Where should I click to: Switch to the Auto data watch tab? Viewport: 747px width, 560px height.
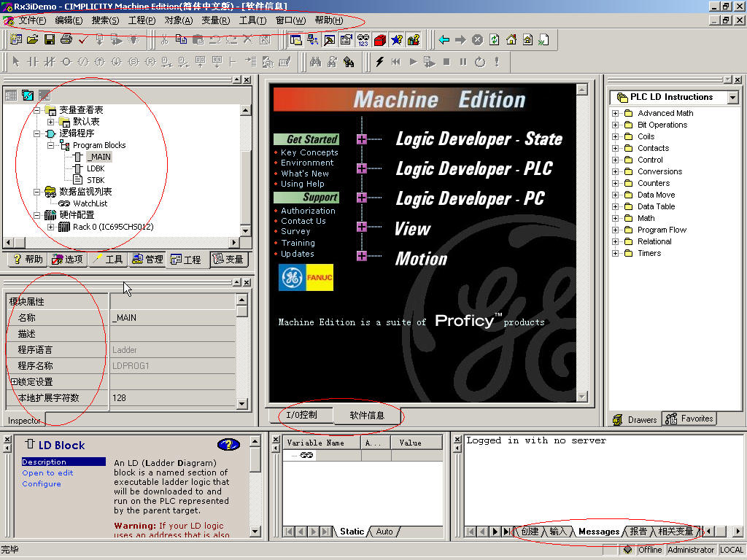384,532
